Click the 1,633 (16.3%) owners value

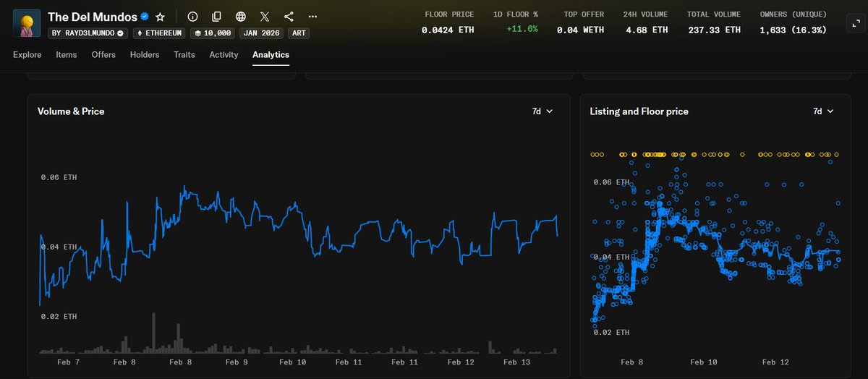click(793, 30)
